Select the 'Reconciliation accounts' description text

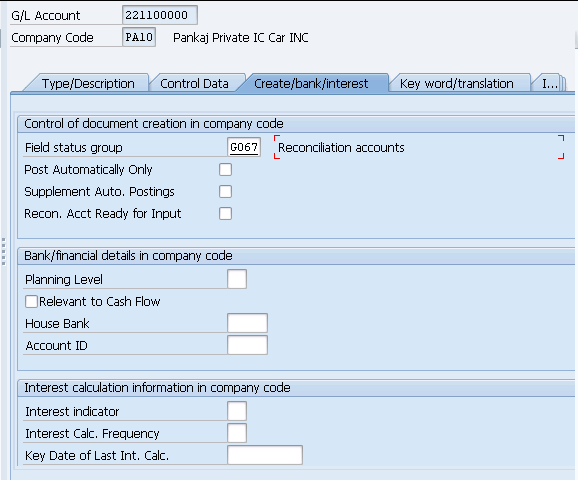click(341, 147)
